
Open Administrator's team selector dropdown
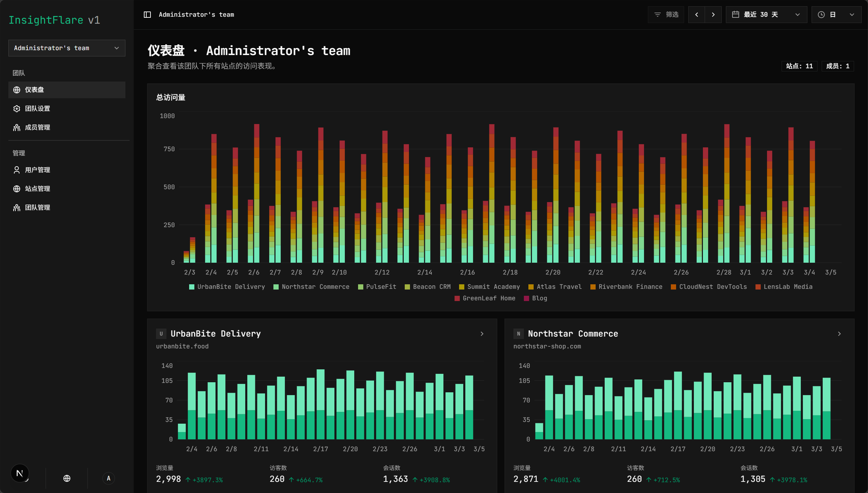[67, 48]
